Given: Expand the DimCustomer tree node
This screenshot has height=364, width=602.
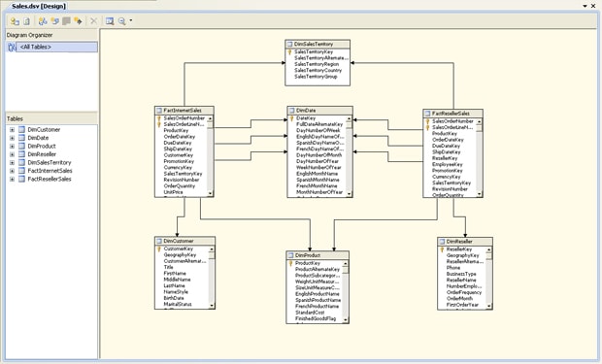Looking at the screenshot, I should pos(12,130).
